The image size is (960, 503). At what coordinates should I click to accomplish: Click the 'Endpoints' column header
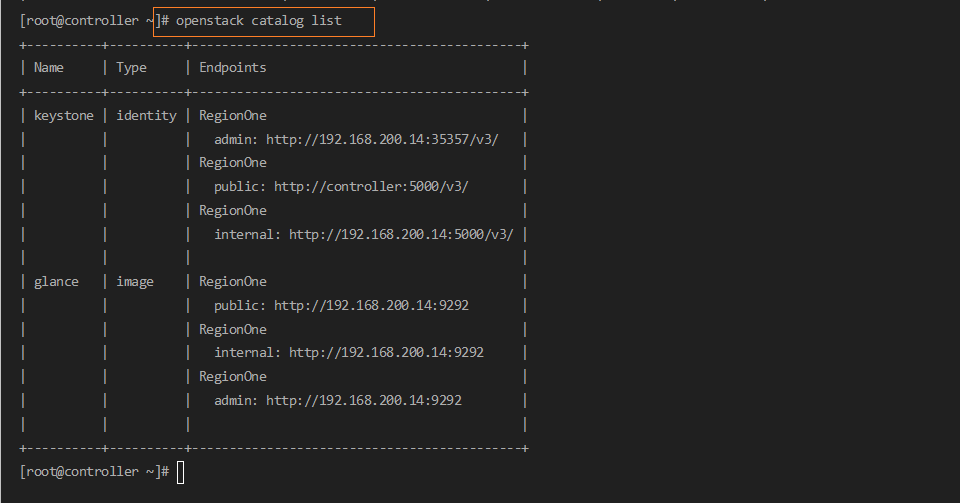click(x=232, y=68)
